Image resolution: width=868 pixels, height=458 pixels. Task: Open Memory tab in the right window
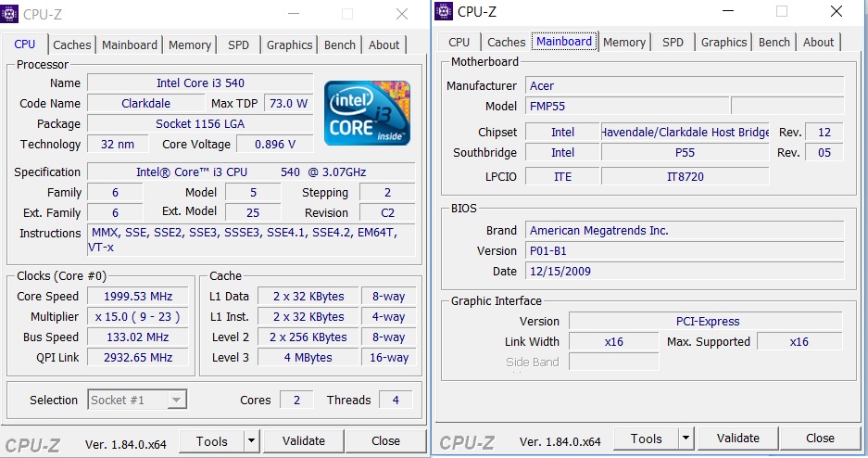[x=624, y=42]
